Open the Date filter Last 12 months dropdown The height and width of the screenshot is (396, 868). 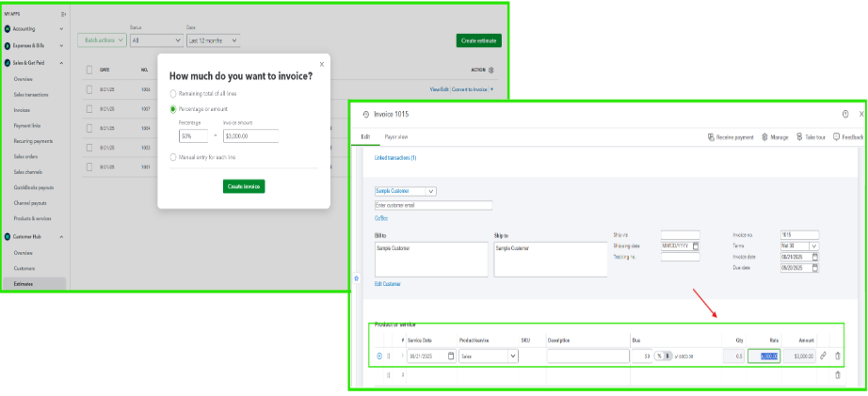(x=213, y=40)
